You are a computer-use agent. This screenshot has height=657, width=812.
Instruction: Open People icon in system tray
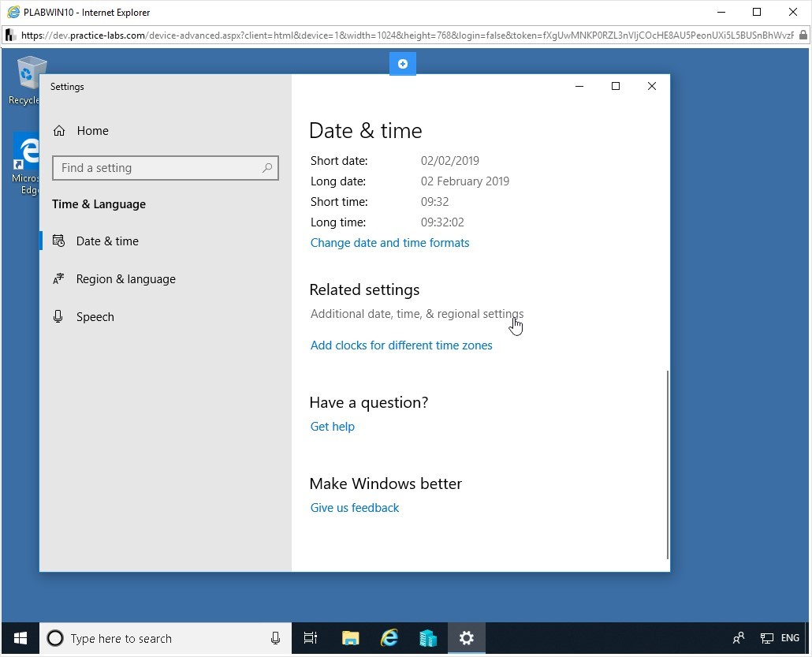click(739, 638)
